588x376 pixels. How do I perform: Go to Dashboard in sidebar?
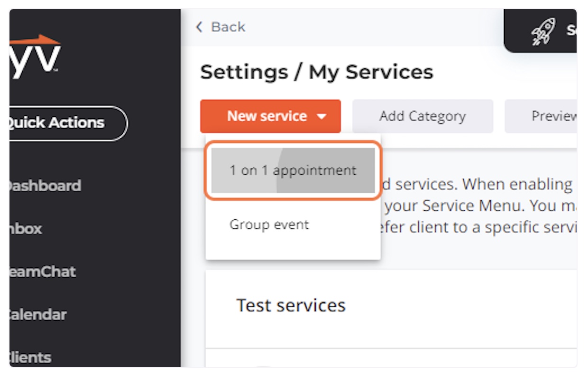point(45,185)
